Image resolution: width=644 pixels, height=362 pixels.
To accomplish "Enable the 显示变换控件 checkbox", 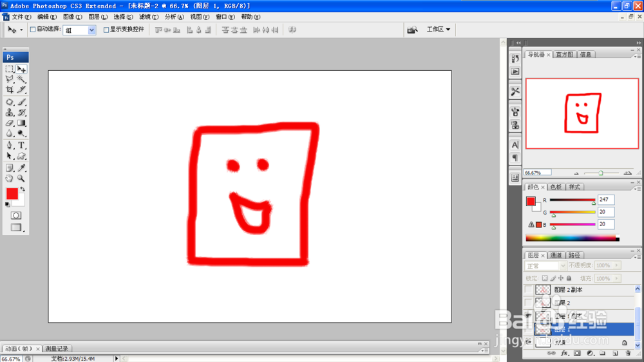I will 106,30.
